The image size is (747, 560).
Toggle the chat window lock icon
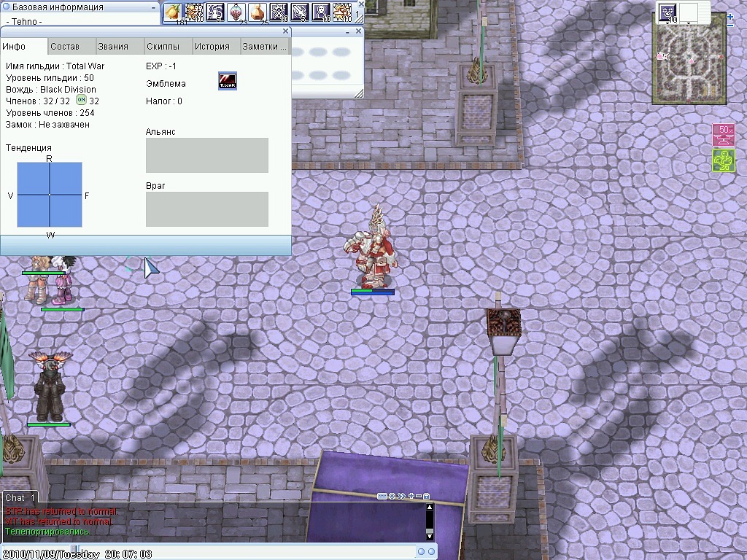pos(426,496)
